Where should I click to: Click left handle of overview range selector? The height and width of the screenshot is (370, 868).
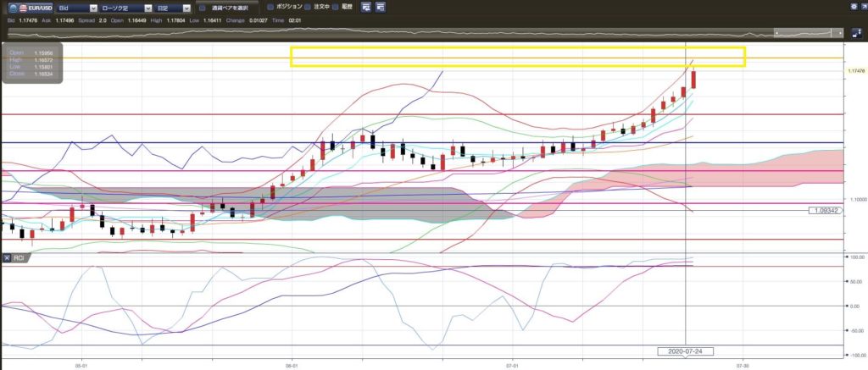pyautogui.click(x=776, y=33)
